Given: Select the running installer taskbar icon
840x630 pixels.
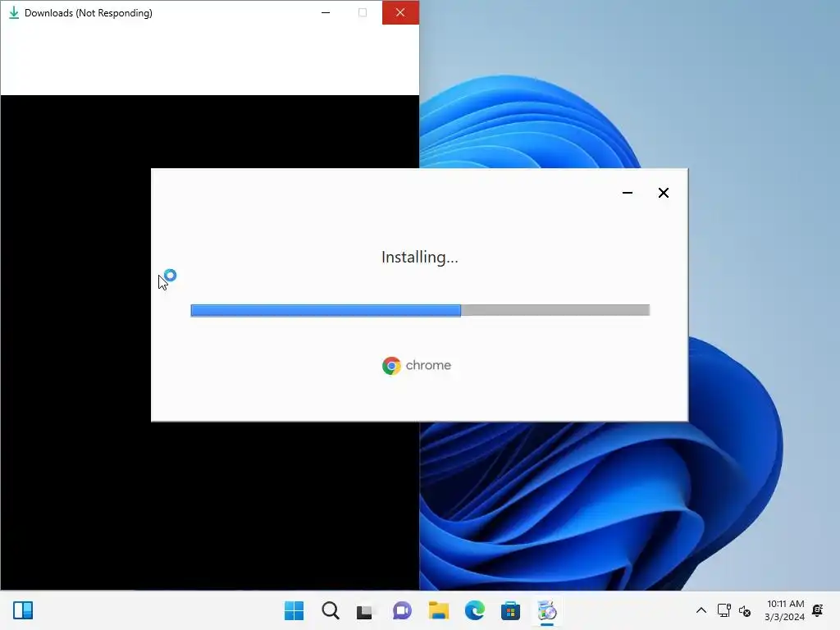Looking at the screenshot, I should (547, 610).
